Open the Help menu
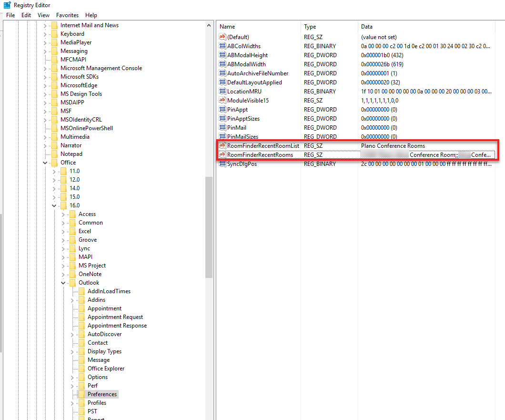505x420 pixels. [x=91, y=15]
